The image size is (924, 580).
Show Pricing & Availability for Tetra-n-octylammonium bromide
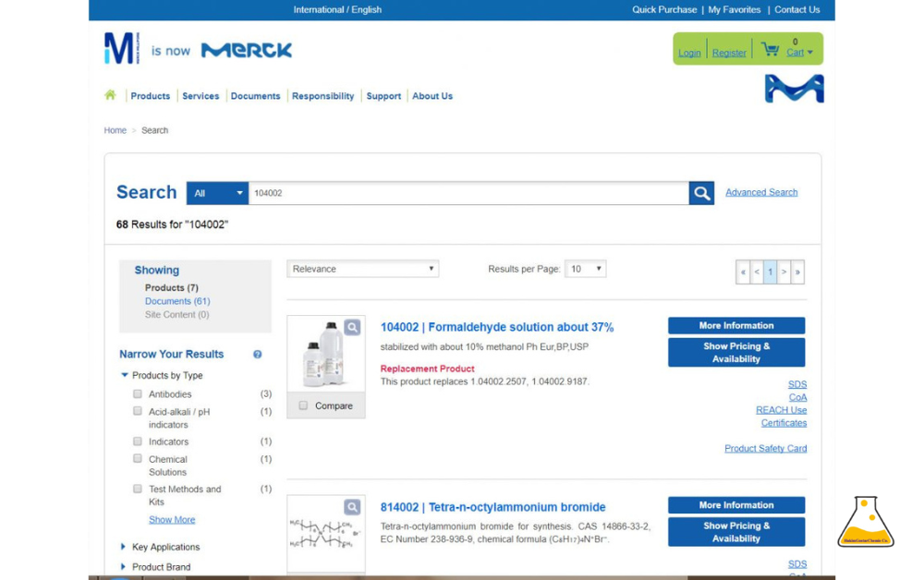pos(736,532)
